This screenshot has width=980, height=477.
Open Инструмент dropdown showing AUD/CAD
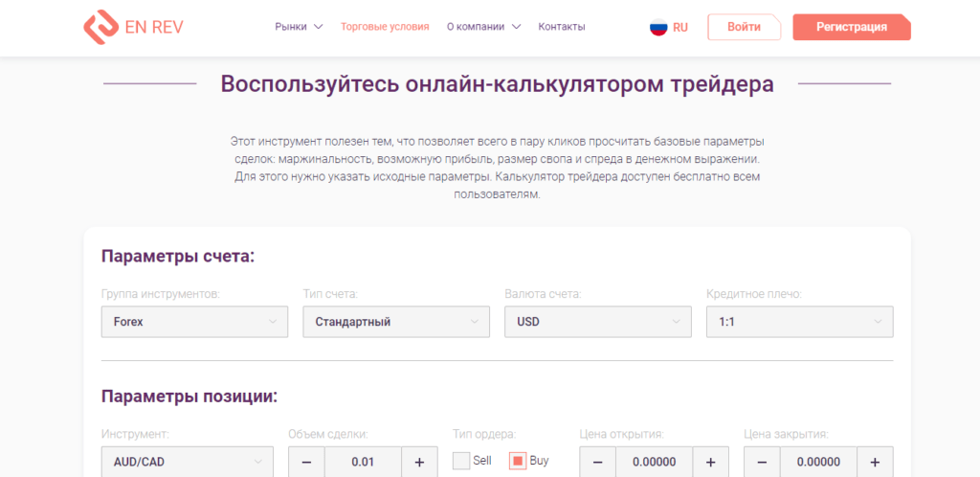coord(187,462)
